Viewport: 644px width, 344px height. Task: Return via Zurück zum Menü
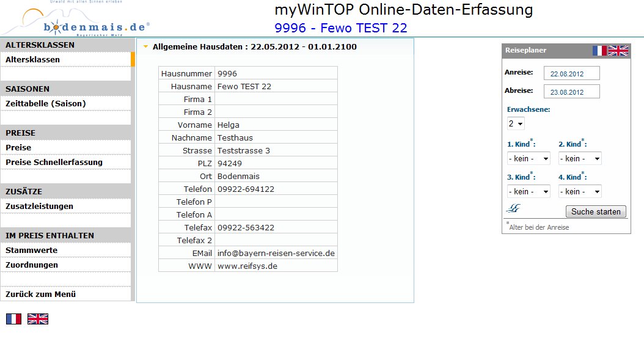[66, 294]
